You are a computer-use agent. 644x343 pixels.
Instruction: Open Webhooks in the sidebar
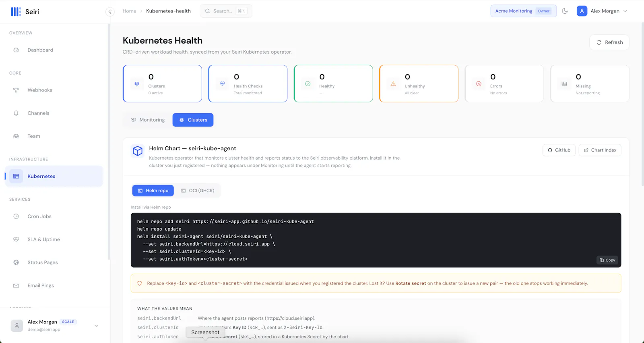tap(54, 90)
